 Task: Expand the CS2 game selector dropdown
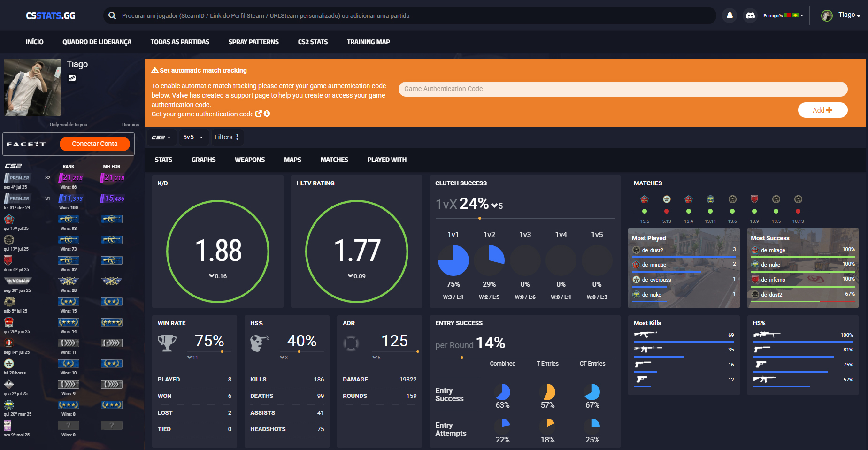[161, 137]
